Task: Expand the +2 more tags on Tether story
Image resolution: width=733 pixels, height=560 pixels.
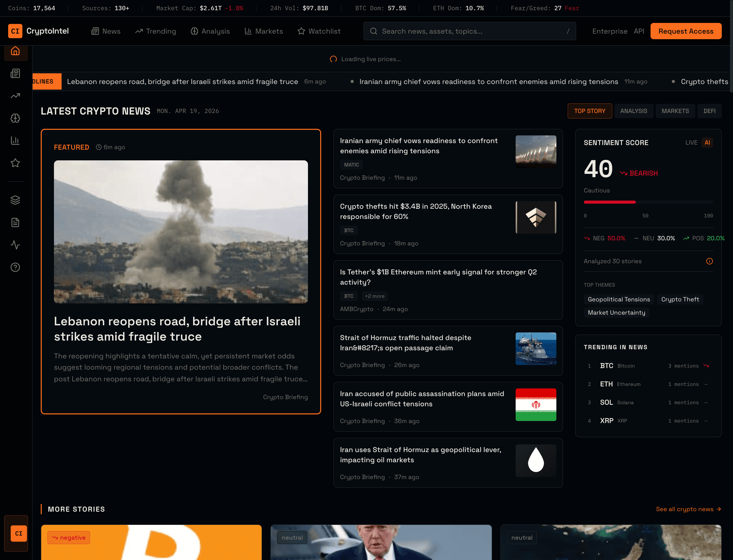Action: point(375,296)
